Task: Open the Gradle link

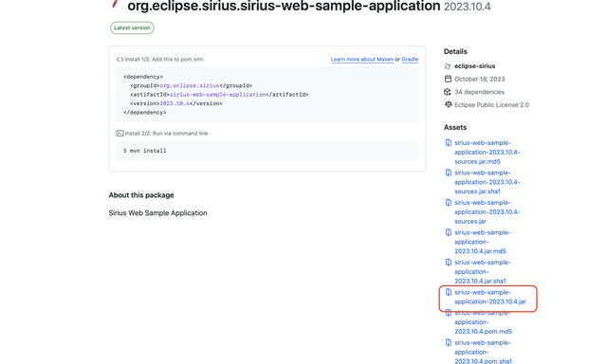Action: click(410, 59)
